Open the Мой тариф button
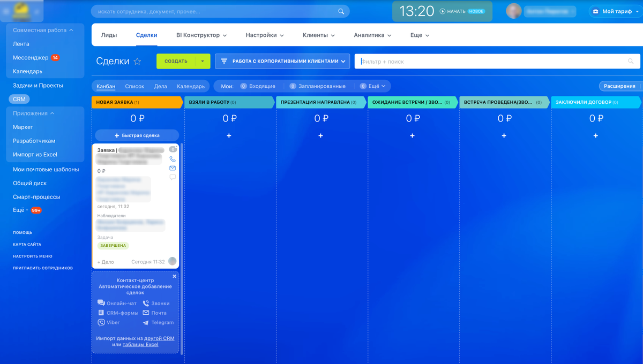This screenshot has height=364, width=643. (x=616, y=11)
